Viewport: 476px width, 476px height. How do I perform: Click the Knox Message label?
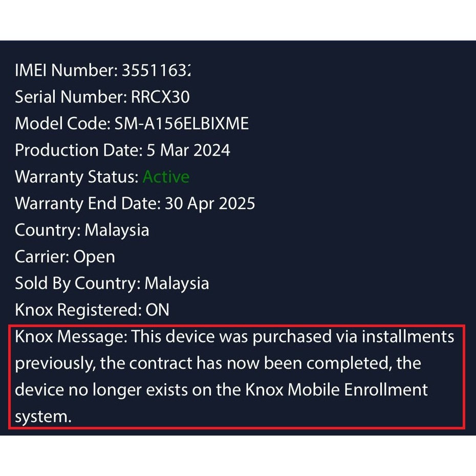pyautogui.click(x=70, y=337)
